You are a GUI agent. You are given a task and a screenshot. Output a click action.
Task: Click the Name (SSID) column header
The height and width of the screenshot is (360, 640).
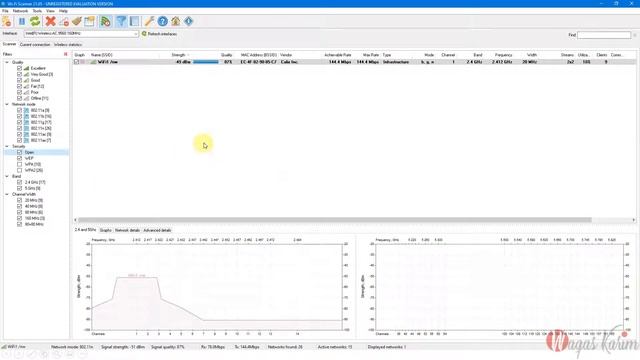(102, 55)
